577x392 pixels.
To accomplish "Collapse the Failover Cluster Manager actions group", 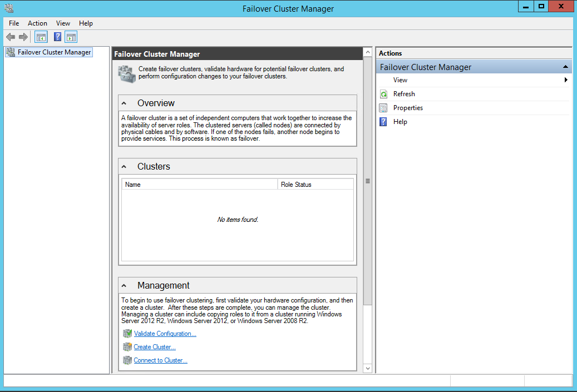I will pyautogui.click(x=565, y=67).
